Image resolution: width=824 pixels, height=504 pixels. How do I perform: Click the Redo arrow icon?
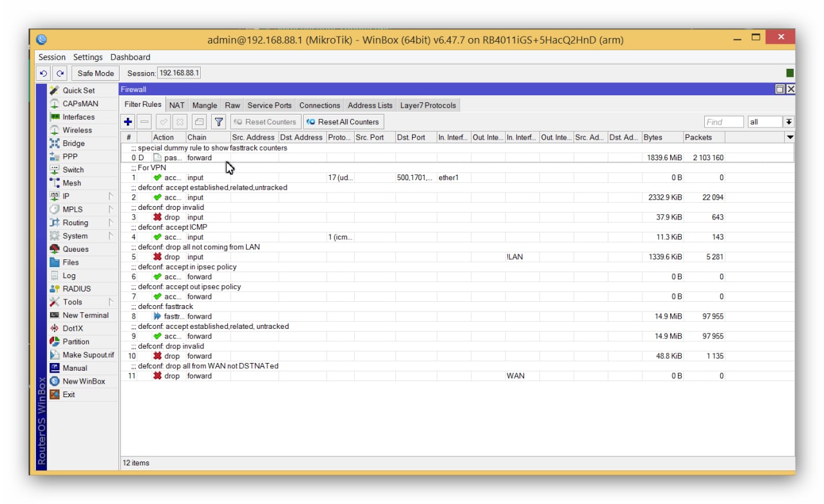pos(60,73)
